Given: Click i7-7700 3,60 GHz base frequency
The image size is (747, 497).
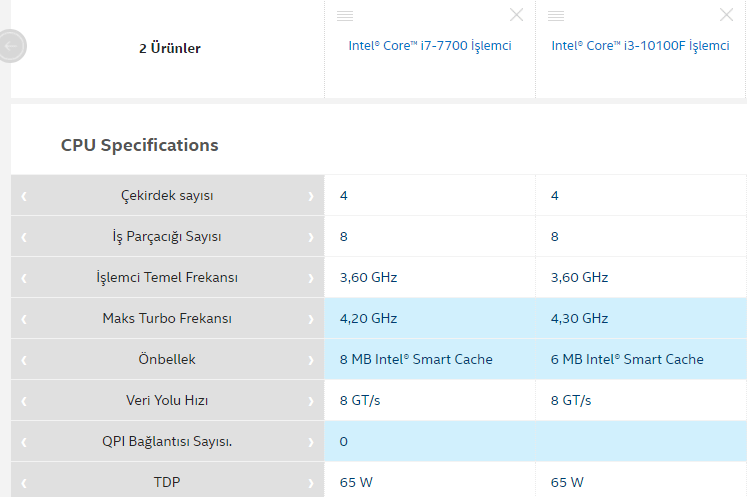Looking at the screenshot, I should [x=368, y=277].
